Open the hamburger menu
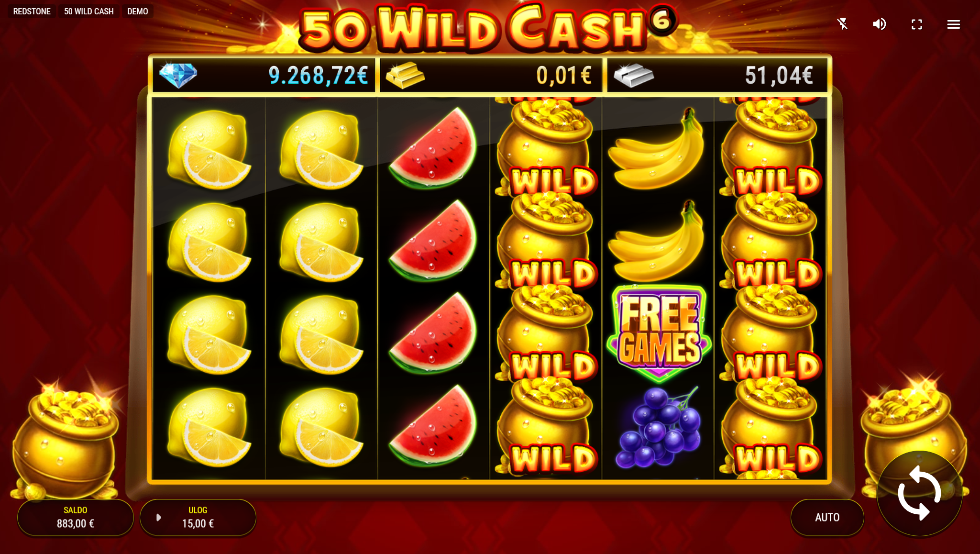Screen dimensions: 980x554 point(954,24)
